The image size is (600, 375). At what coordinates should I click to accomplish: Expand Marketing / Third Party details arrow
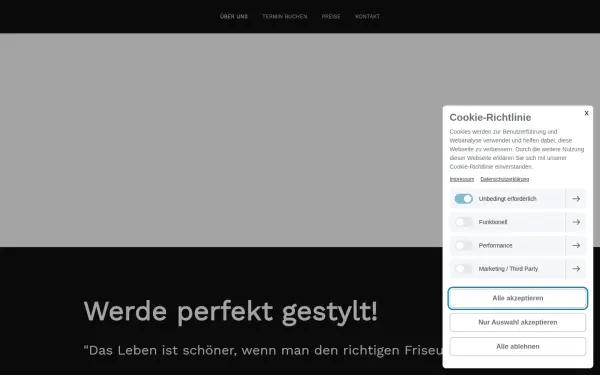pyautogui.click(x=576, y=269)
